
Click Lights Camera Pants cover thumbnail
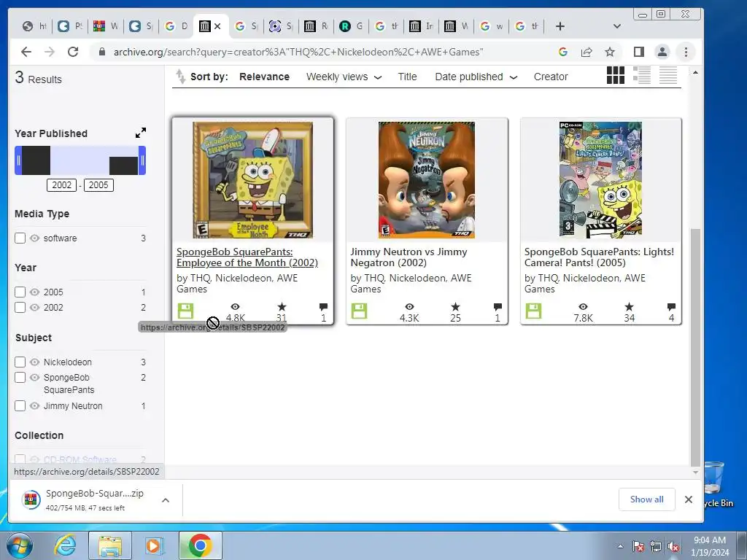pos(600,180)
